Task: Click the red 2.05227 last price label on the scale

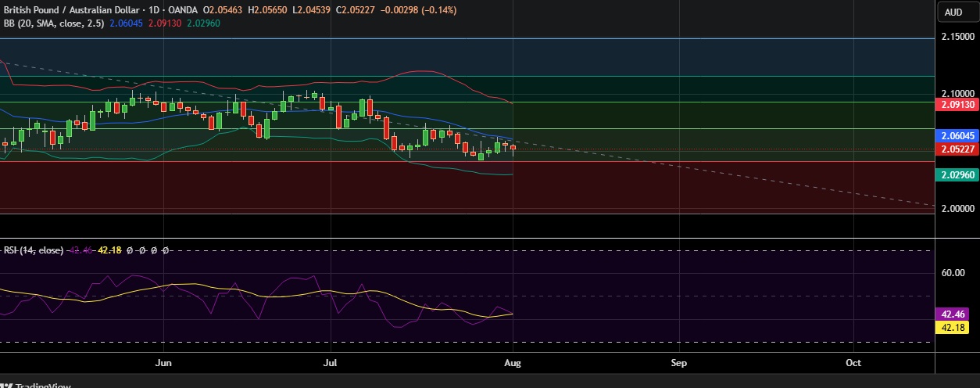Action: tap(957, 149)
